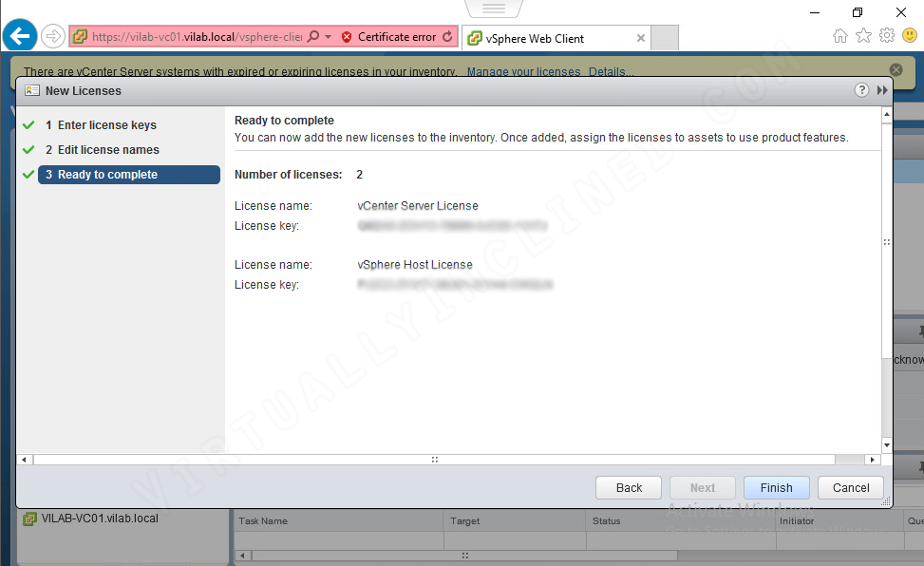Click the dialog resize grip corner
Image resolution: width=924 pixels, height=566 pixels.
click(886, 501)
